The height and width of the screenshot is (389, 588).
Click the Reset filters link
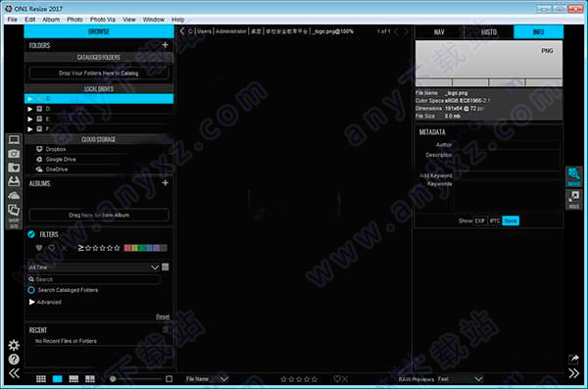[x=163, y=316]
